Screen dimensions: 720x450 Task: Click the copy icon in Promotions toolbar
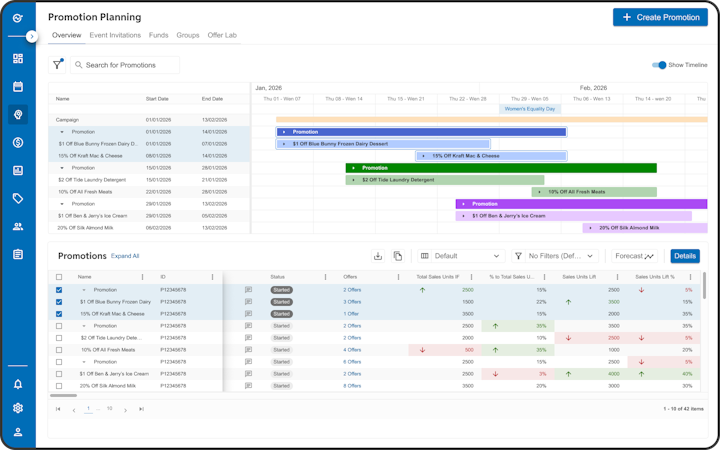[x=398, y=256]
